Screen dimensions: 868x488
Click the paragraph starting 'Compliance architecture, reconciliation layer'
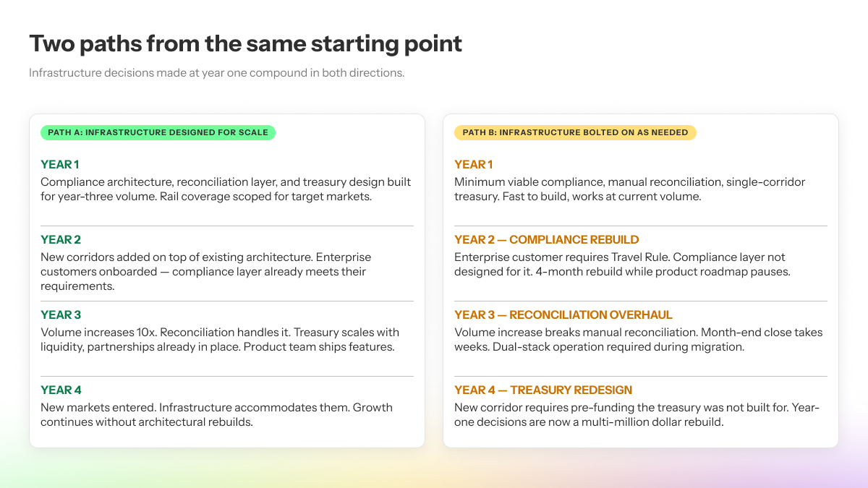(x=226, y=189)
